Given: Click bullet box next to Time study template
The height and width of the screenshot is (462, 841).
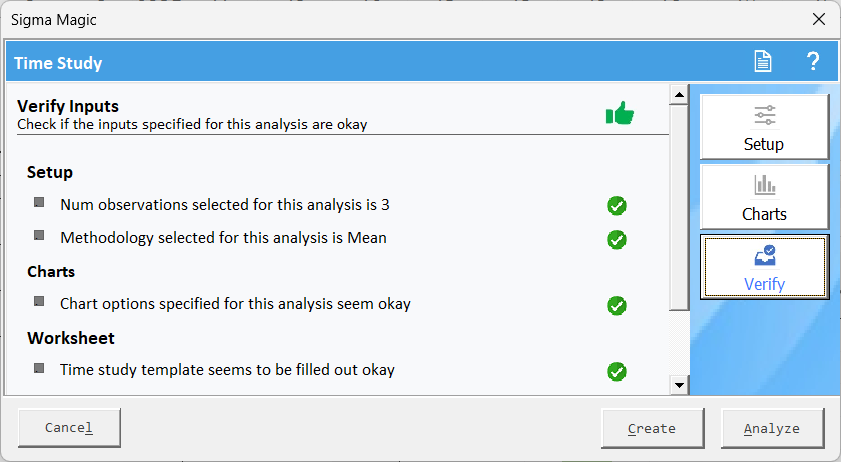Looking at the screenshot, I should tap(39, 368).
